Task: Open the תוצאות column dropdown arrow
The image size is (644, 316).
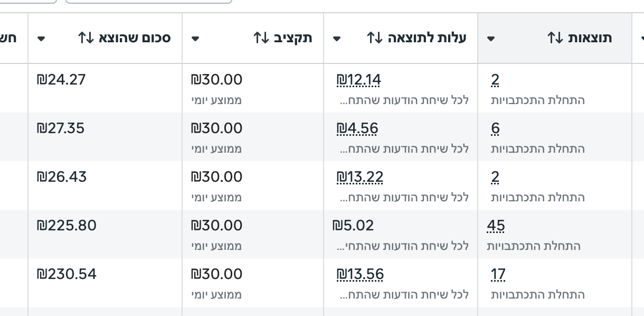Action: tap(491, 39)
